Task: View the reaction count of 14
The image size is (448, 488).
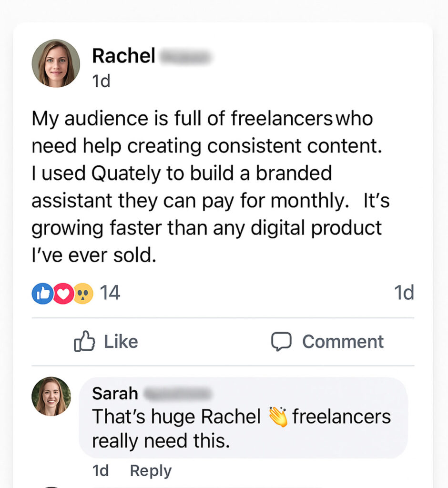Action: click(x=110, y=293)
